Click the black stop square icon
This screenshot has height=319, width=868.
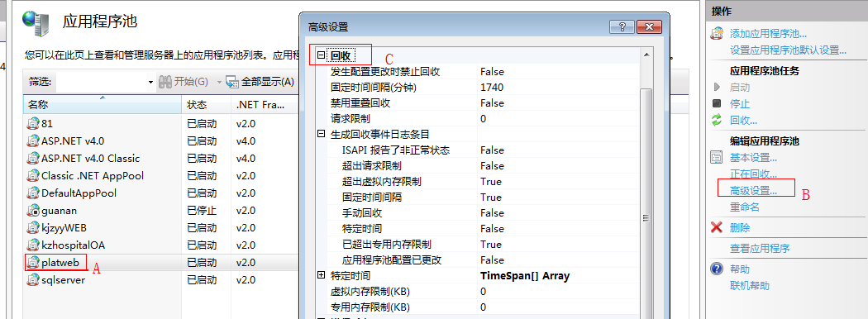pyautogui.click(x=717, y=103)
